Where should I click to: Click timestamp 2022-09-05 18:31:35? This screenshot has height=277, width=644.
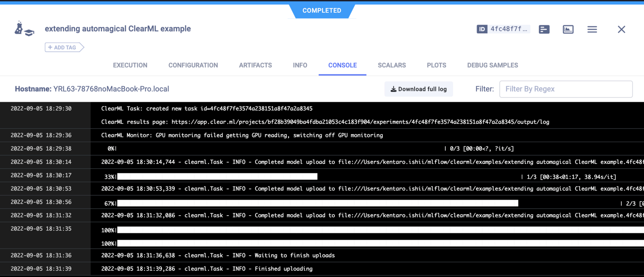click(41, 229)
